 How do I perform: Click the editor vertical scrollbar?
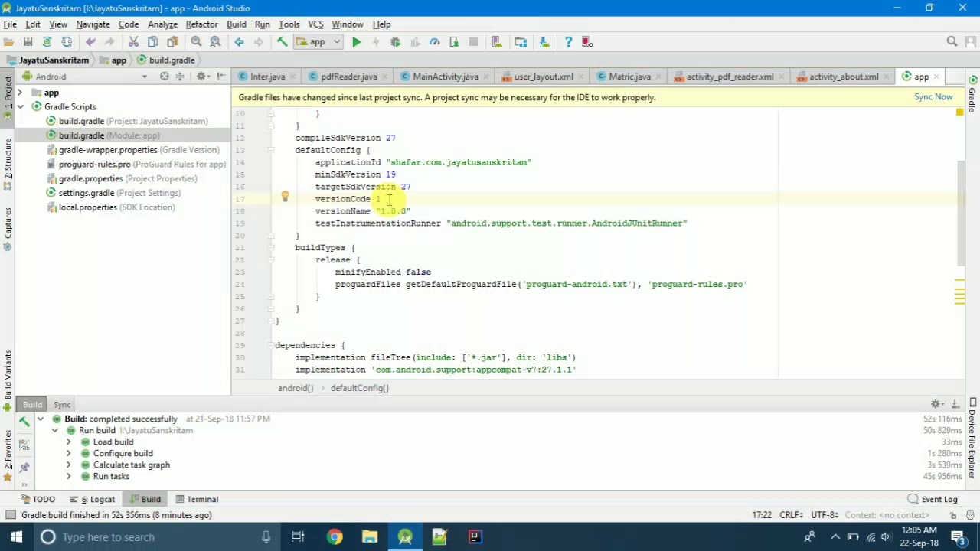click(x=959, y=214)
